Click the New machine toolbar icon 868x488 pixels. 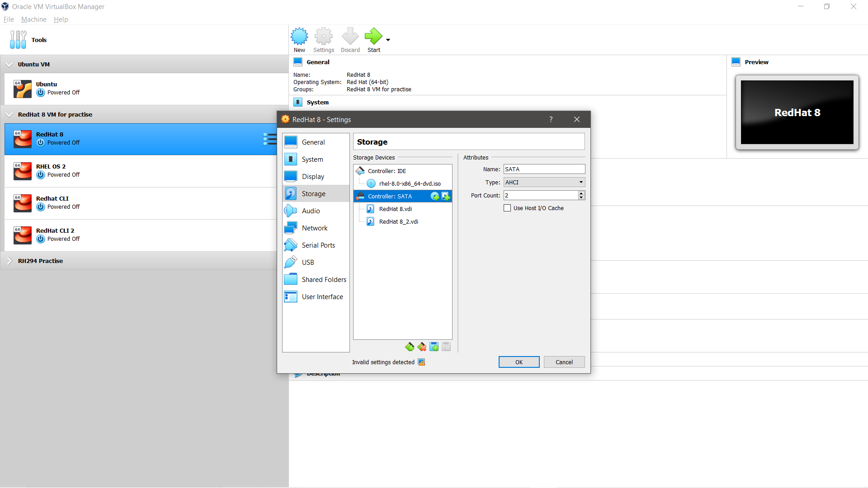coord(299,40)
